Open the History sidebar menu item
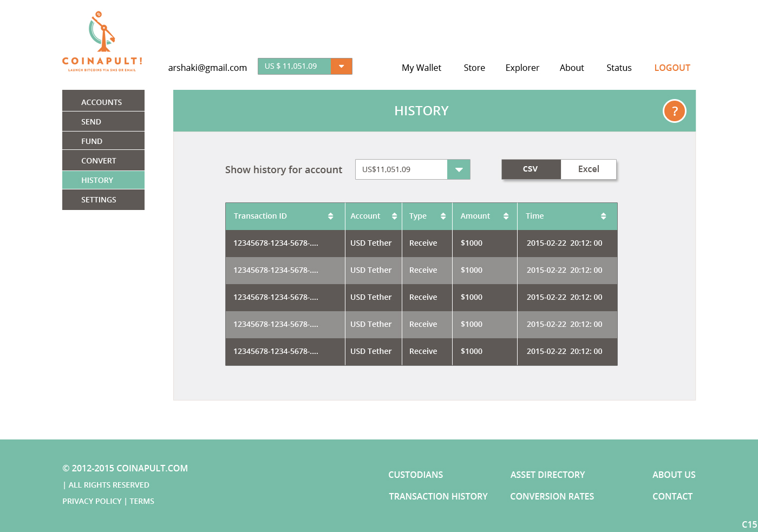Viewport: 758px width, 532px height. 103,180
